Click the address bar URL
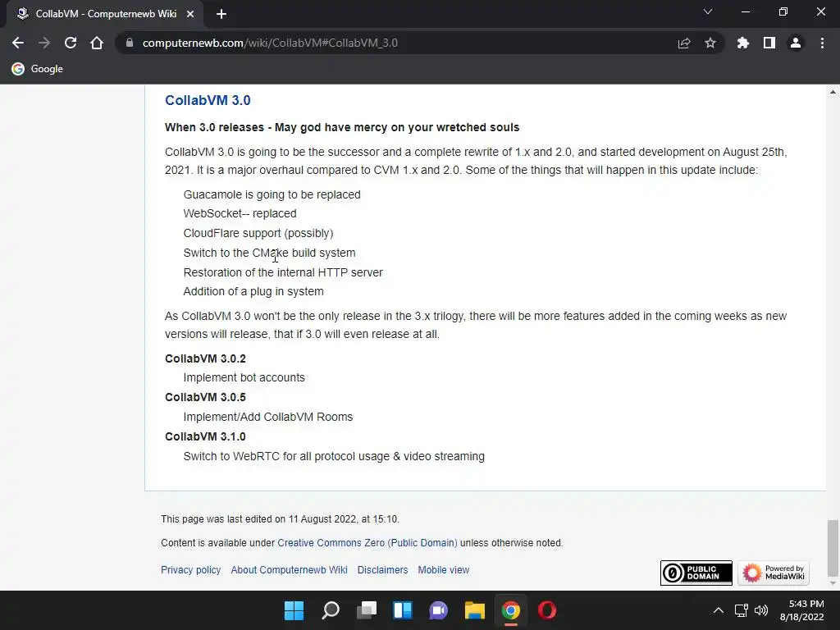The width and height of the screenshot is (840, 630). point(270,43)
